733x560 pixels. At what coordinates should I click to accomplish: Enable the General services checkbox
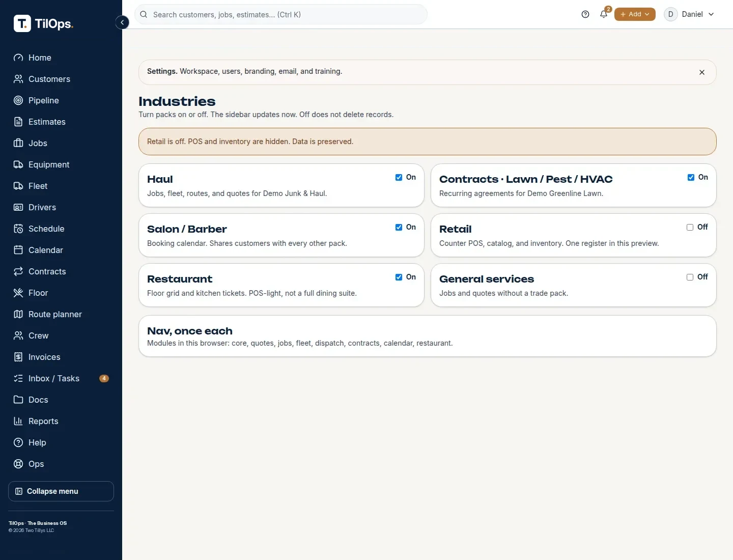(690, 277)
